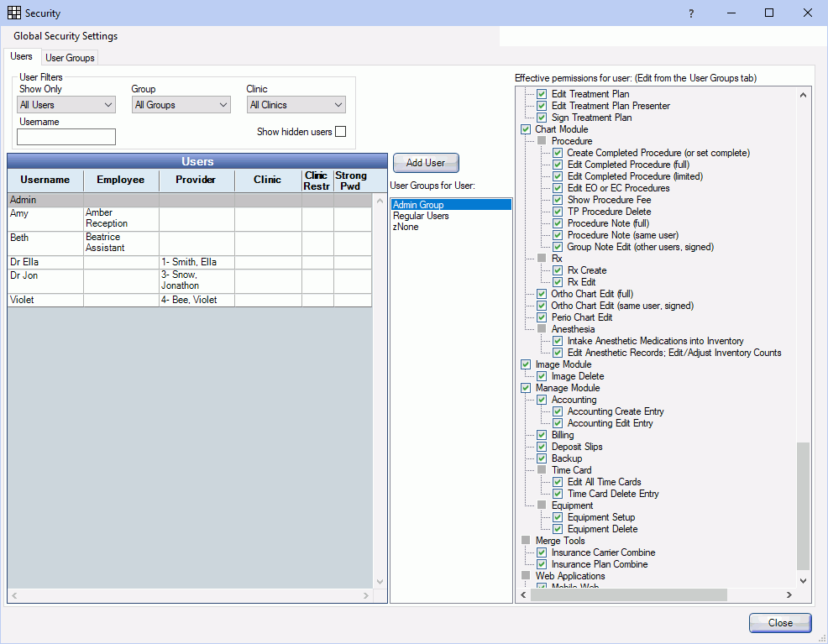Toggle the Show Procedure Fee checkbox

click(x=558, y=200)
